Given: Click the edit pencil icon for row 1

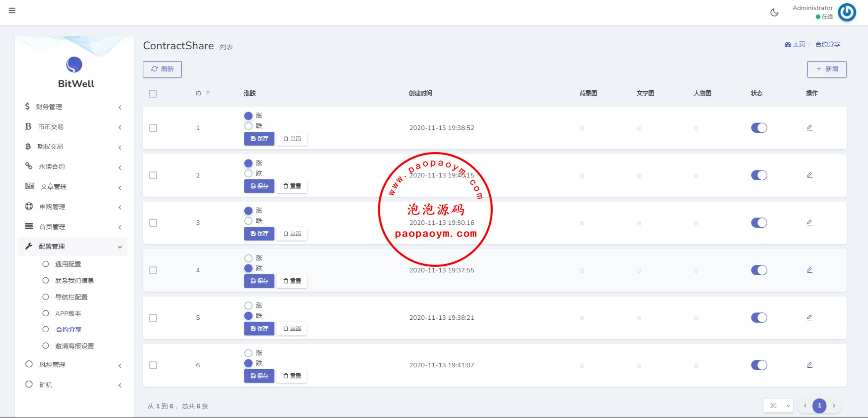Looking at the screenshot, I should click(x=809, y=128).
